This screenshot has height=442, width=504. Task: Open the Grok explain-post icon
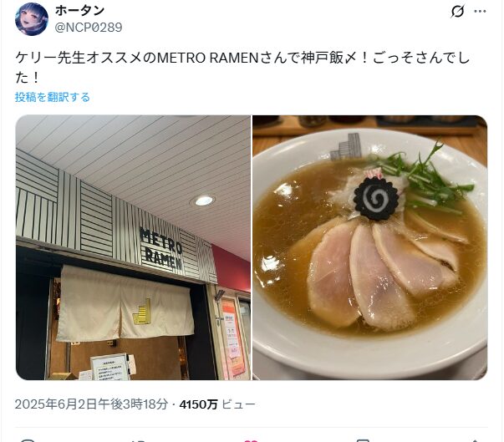click(457, 12)
